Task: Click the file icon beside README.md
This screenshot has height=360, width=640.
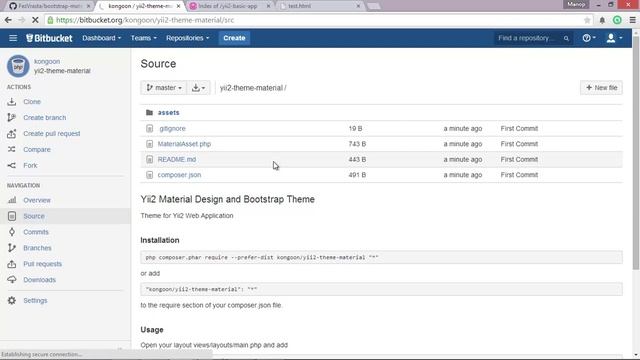Action: pyautogui.click(x=149, y=160)
